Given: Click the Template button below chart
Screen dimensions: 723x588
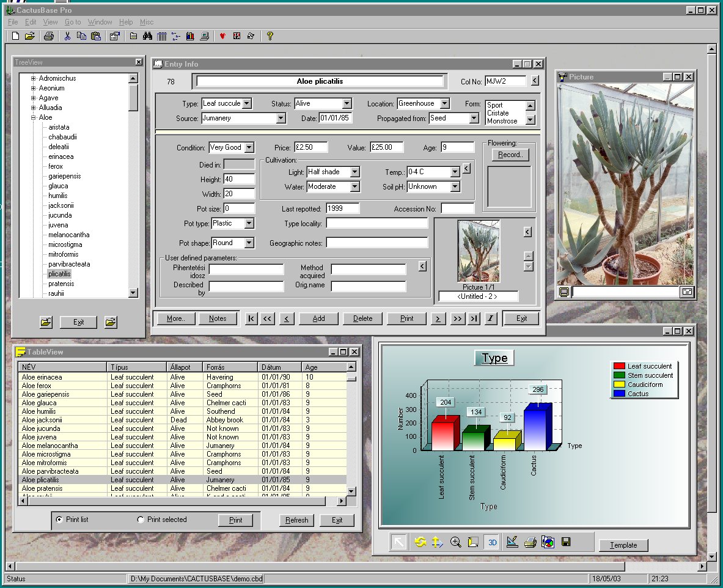Looking at the screenshot, I should point(623,545).
